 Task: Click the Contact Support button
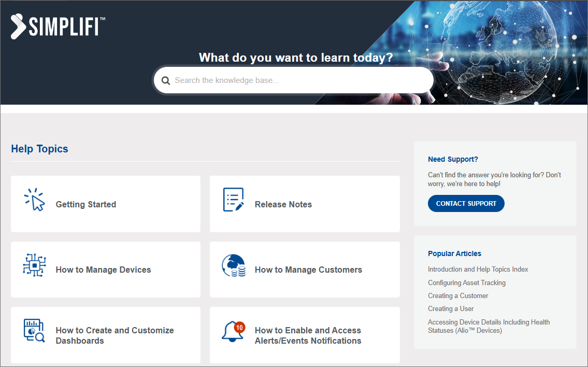pyautogui.click(x=466, y=203)
